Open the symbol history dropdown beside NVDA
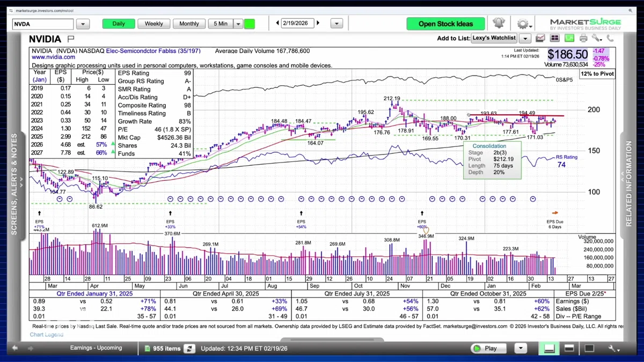The width and height of the screenshot is (644, 362). point(83,24)
